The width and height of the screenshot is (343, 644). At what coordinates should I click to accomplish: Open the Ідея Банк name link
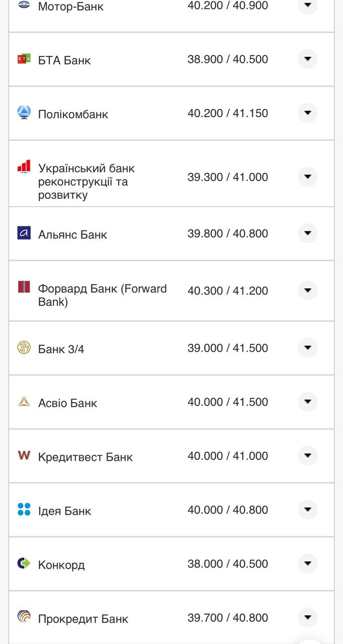(x=64, y=511)
